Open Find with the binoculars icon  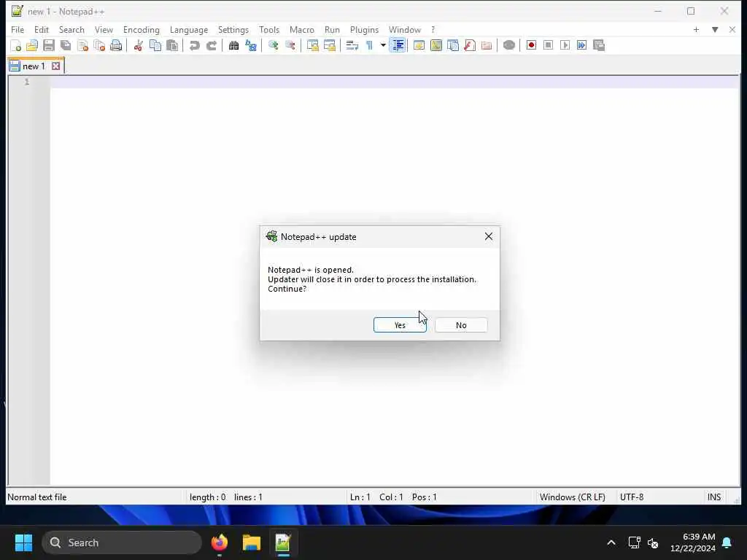pyautogui.click(x=233, y=45)
